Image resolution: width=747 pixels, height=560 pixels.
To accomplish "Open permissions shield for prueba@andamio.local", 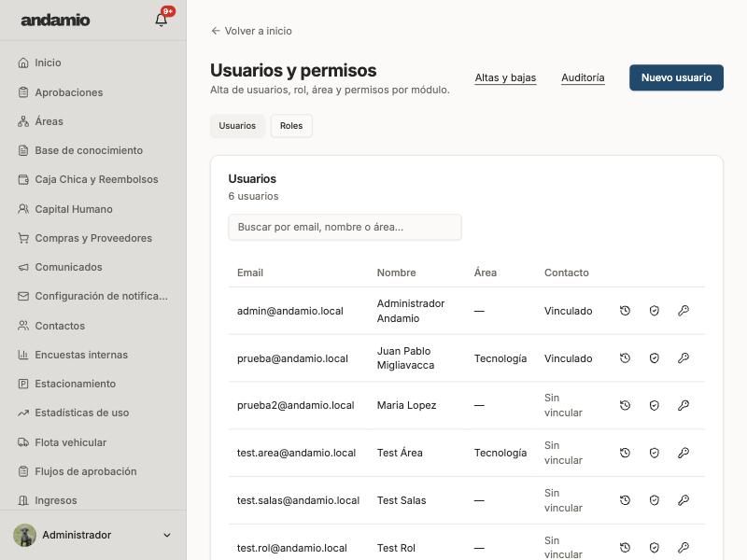I will [655, 358].
